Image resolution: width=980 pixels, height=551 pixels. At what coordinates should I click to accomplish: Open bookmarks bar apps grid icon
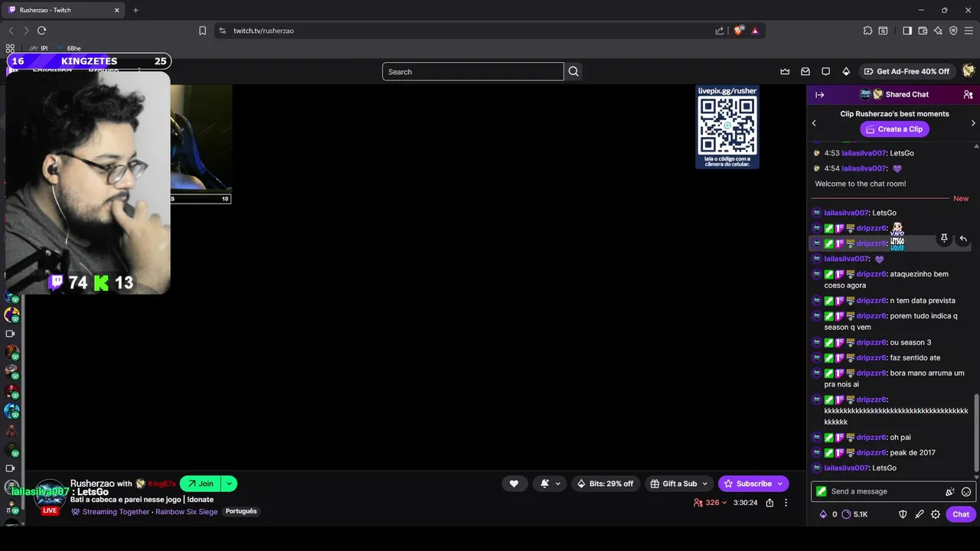pos(10,48)
